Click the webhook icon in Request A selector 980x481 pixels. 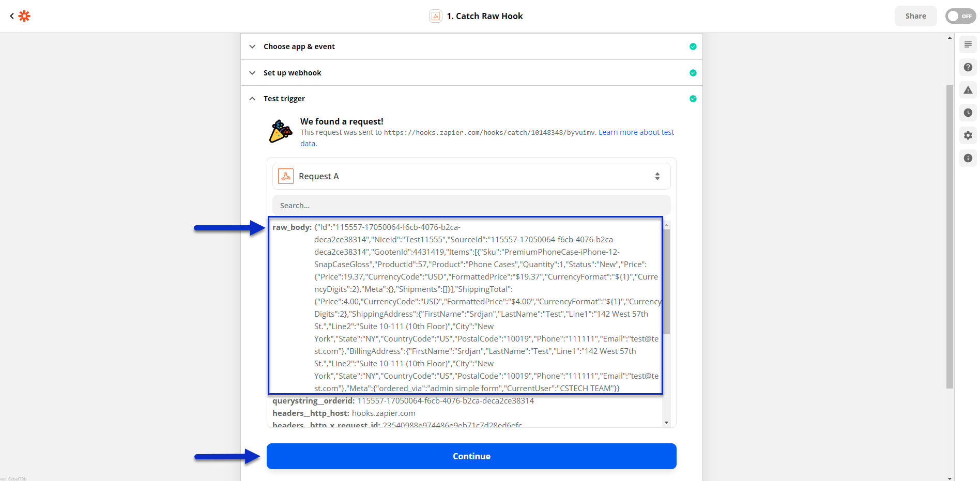pyautogui.click(x=286, y=176)
